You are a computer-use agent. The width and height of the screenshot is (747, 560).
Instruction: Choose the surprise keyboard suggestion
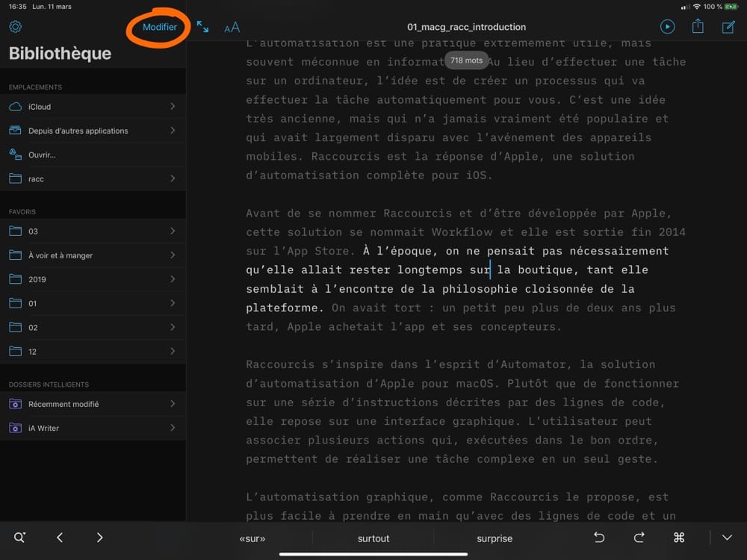coord(495,538)
